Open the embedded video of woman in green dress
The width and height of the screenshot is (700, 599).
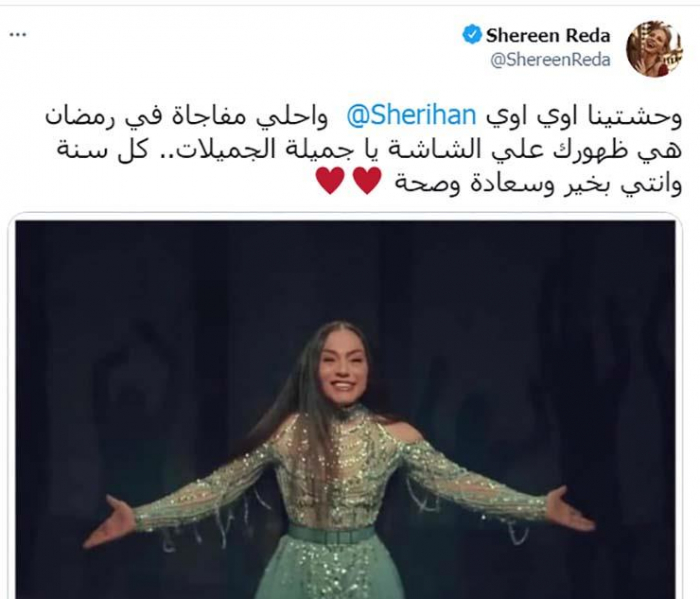[x=346, y=409]
